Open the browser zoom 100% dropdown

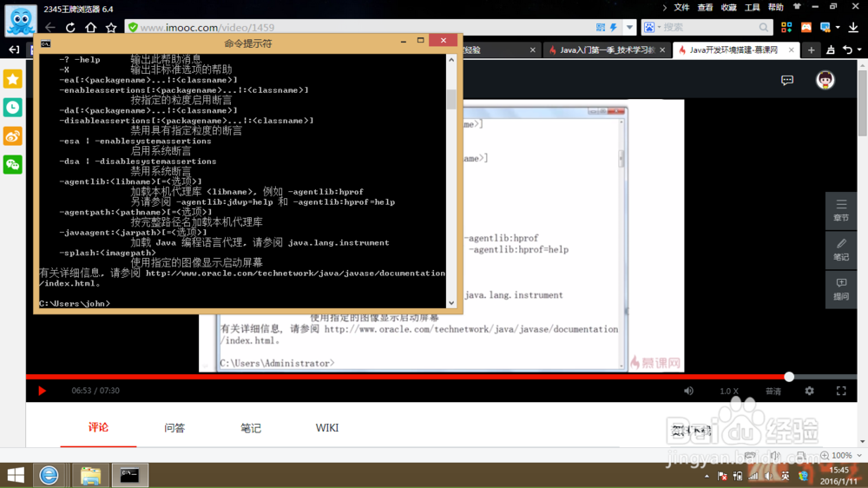click(843, 455)
